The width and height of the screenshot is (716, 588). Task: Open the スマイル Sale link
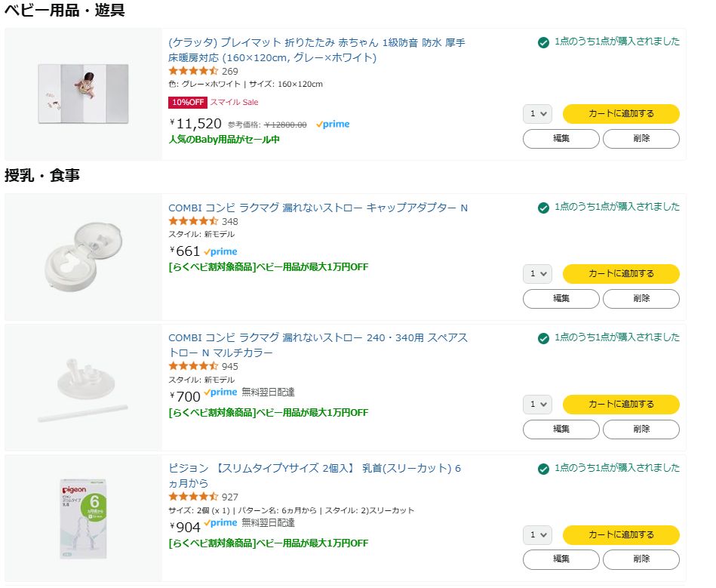tap(234, 103)
